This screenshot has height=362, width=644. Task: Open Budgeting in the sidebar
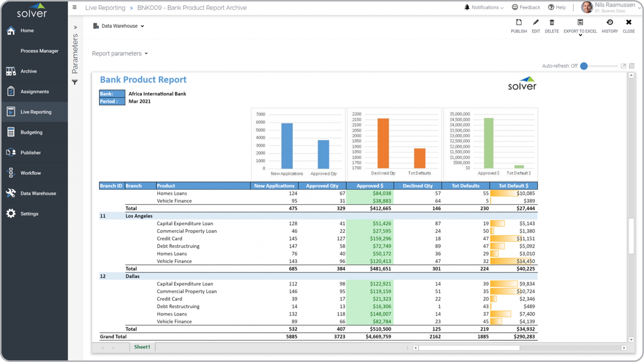click(x=31, y=132)
